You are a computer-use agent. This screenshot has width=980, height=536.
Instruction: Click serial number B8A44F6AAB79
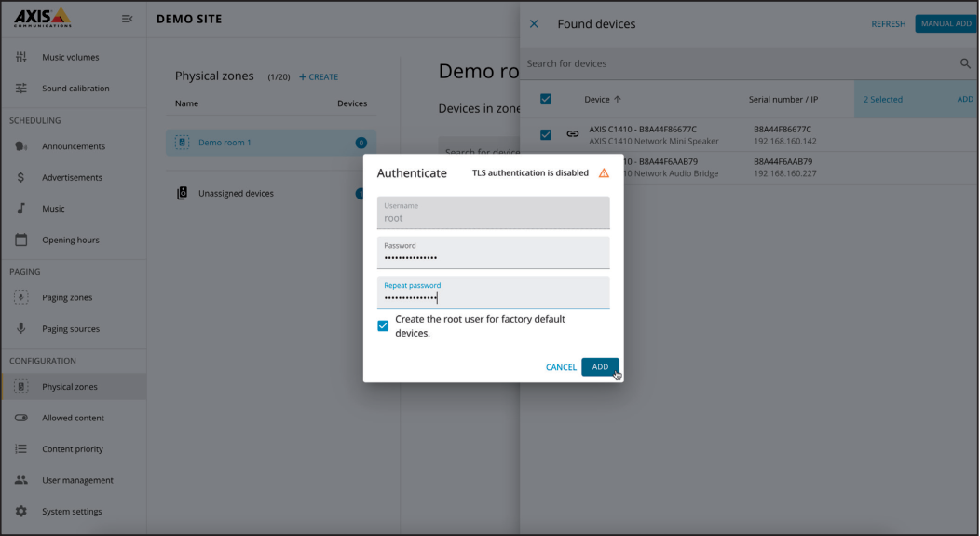(x=783, y=161)
